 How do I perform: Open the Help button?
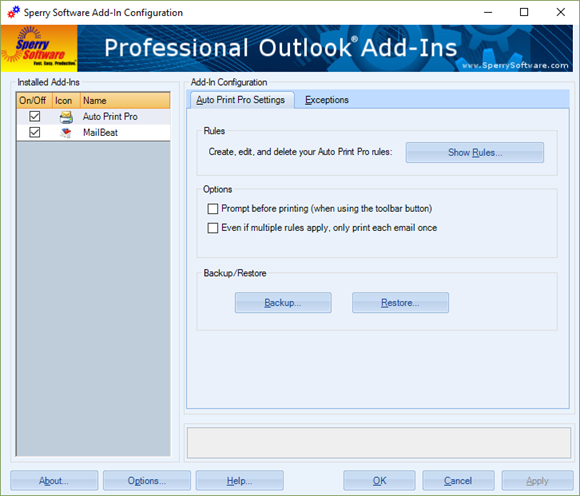pos(239,480)
